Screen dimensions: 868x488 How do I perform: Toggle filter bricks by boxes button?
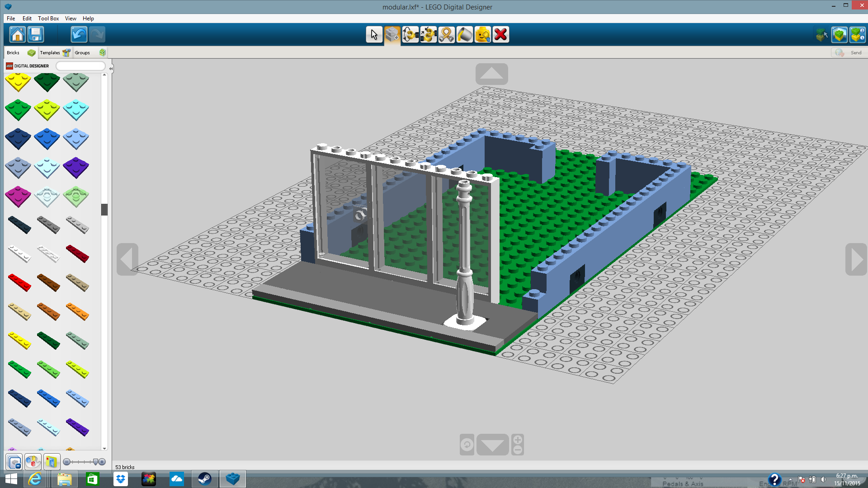coord(51,462)
